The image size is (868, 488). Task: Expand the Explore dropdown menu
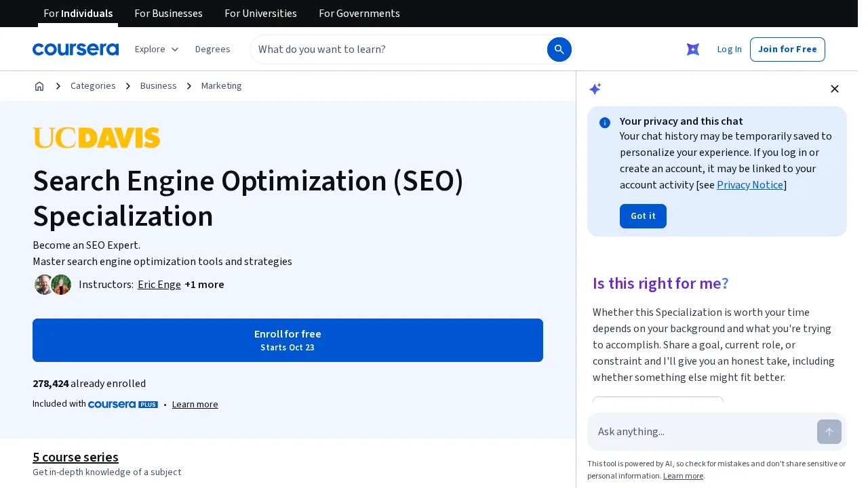[157, 49]
